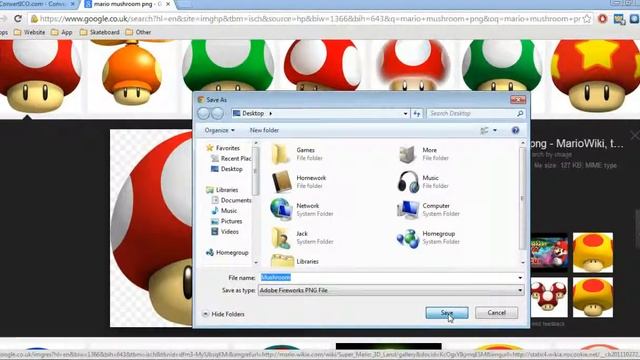
Task: Close the mario mushroom png tab
Action: tap(168, 4)
